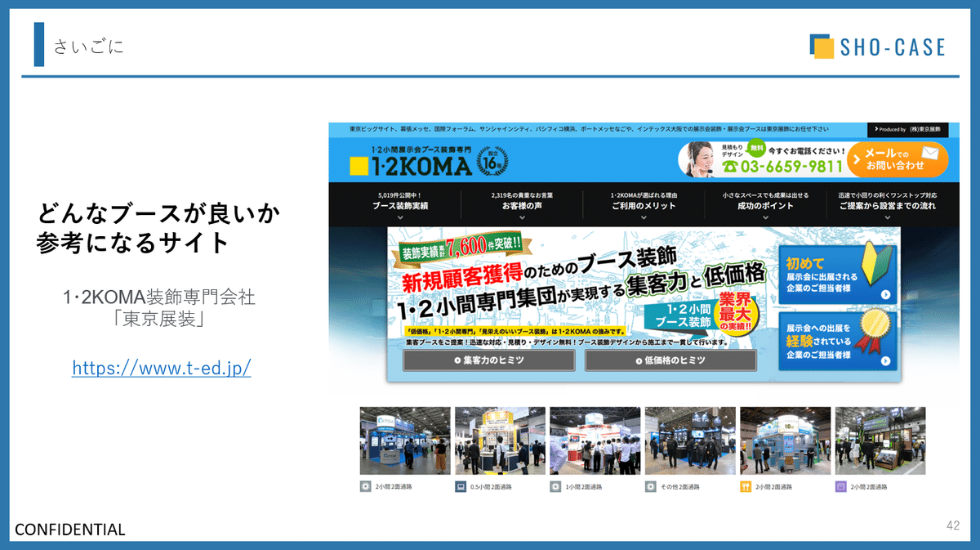The image size is (980, 550).
Task: Open the https://www.t-ed.jp/ hyperlink
Action: click(162, 369)
